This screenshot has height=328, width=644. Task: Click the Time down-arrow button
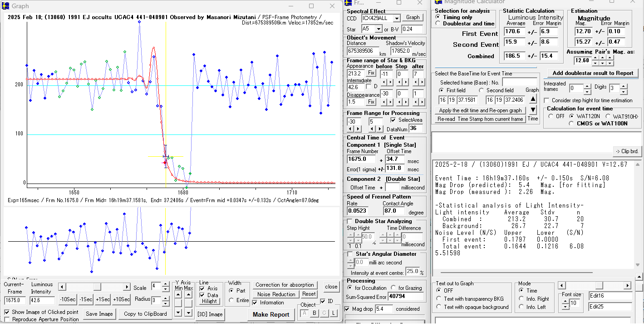tap(533, 110)
